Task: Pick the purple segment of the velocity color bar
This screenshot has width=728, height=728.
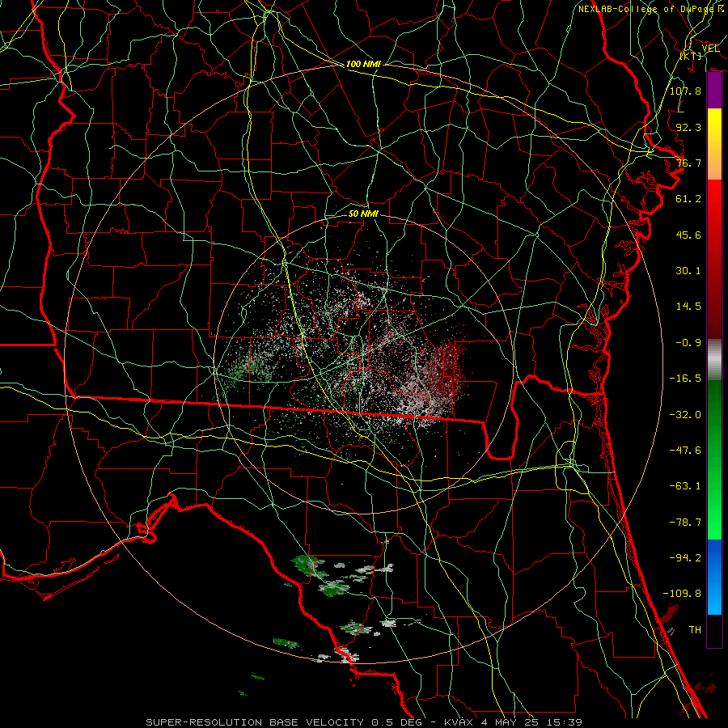Action: (714, 91)
